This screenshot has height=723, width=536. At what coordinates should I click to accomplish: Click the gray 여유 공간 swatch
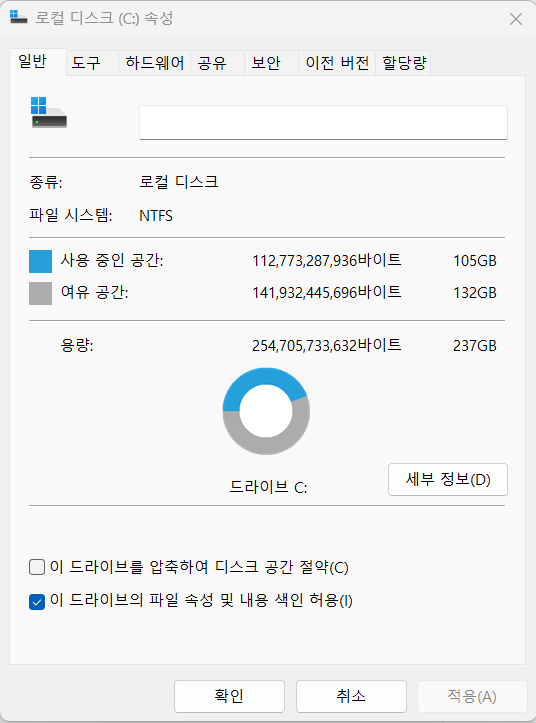41,293
